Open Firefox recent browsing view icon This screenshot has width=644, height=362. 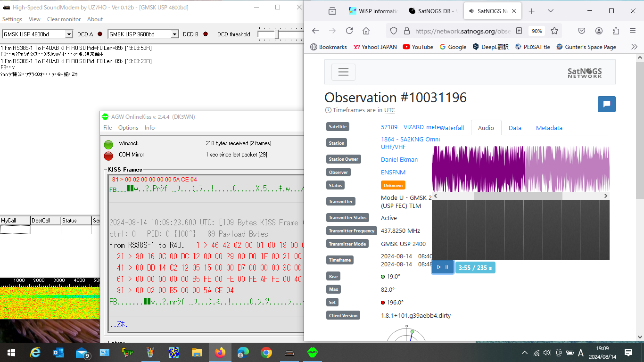point(332,11)
